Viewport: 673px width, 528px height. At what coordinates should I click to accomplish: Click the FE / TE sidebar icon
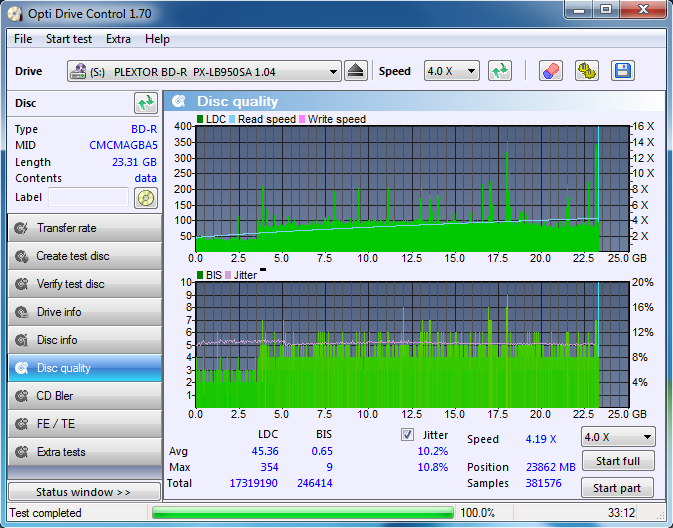pyautogui.click(x=21, y=424)
